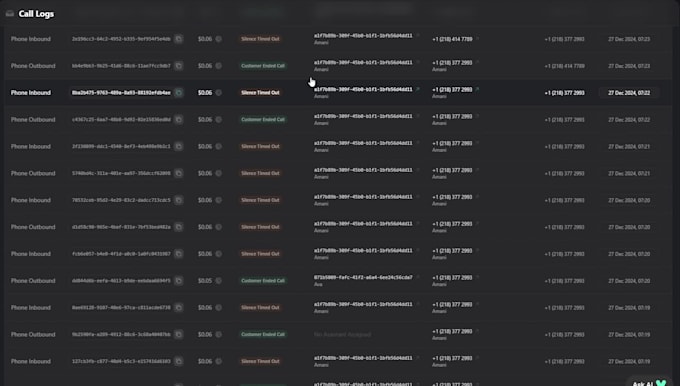
Task: Open cost info icon for call 2f238899
Action: pos(219,147)
